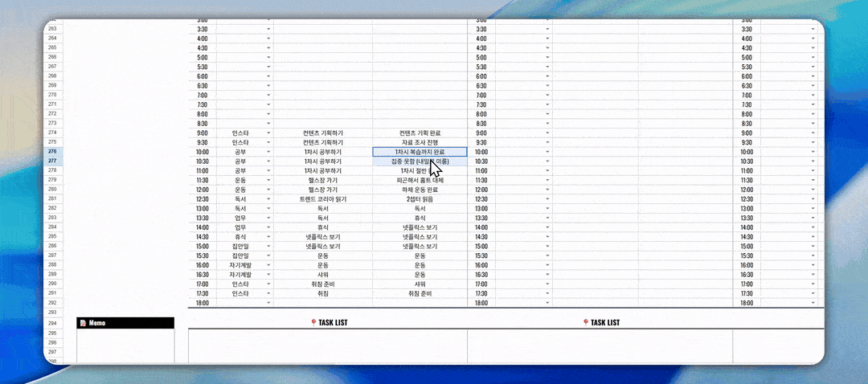
Task: Select row header 296
Action: (x=53, y=342)
